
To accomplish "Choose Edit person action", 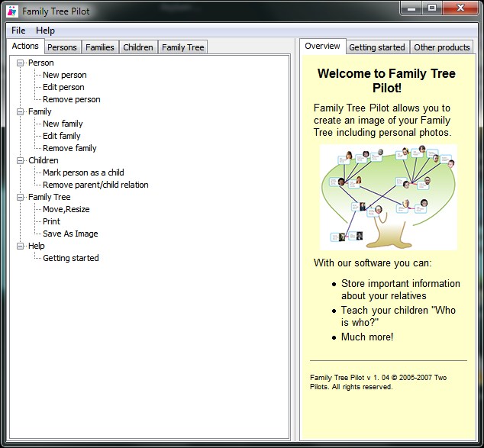I will coord(63,87).
